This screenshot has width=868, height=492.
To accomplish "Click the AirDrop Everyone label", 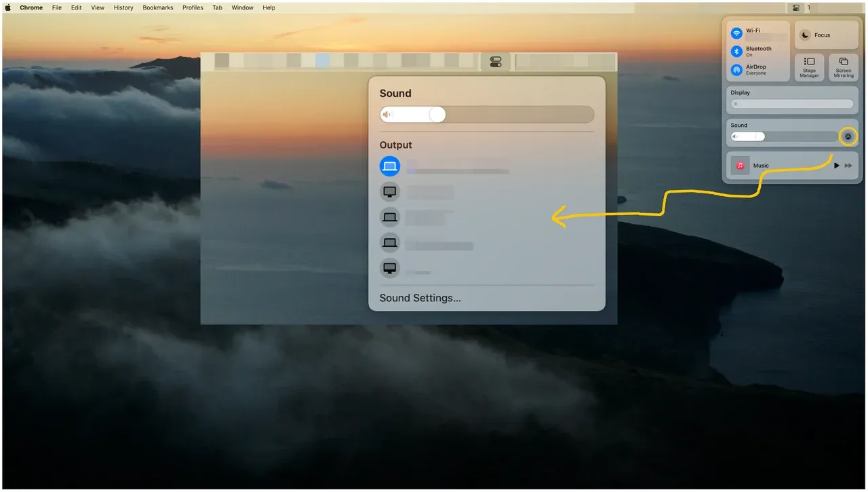I will point(756,70).
